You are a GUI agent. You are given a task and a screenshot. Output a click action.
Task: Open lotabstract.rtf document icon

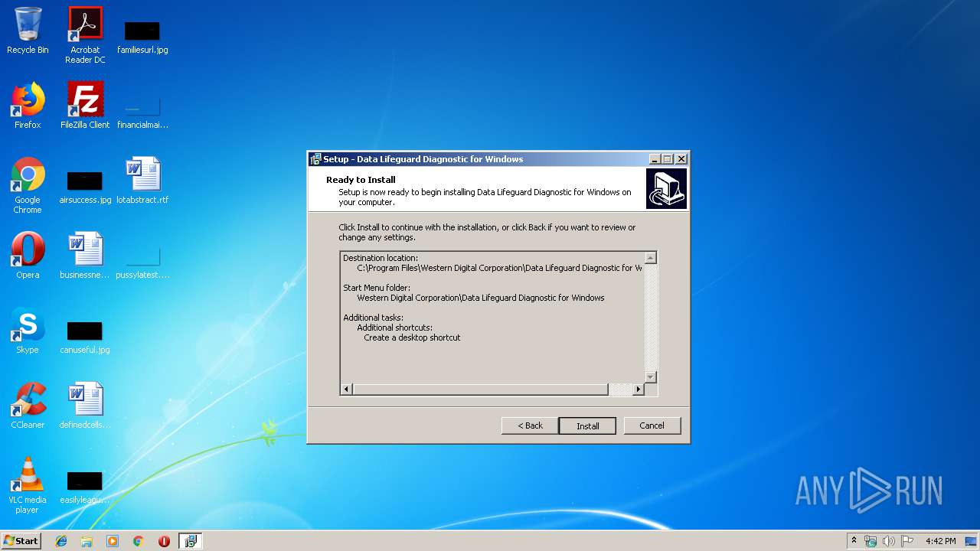click(142, 181)
